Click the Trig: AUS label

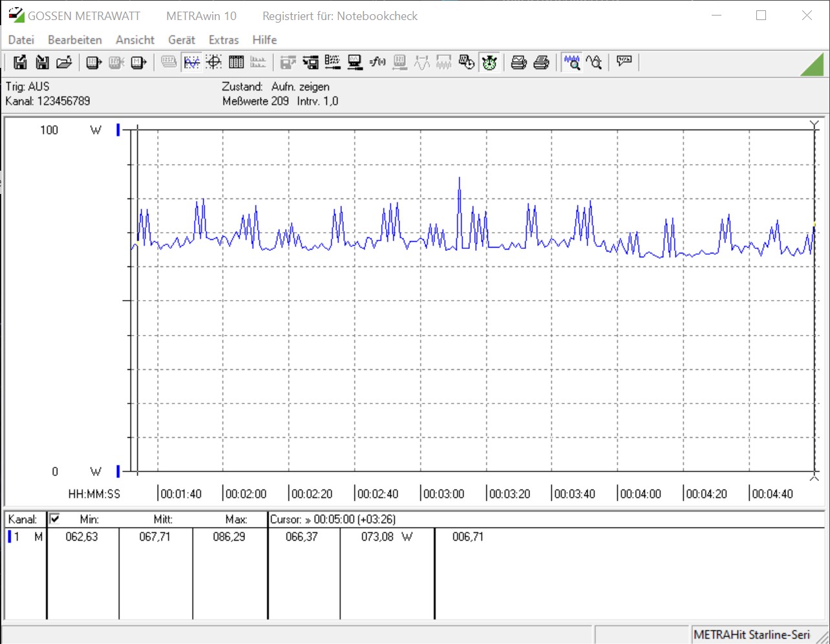click(27, 86)
